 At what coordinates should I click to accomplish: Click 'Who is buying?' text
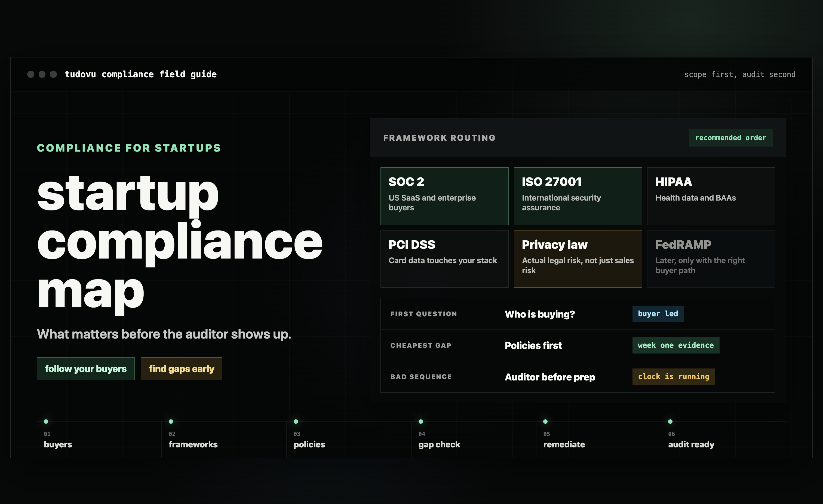point(540,314)
